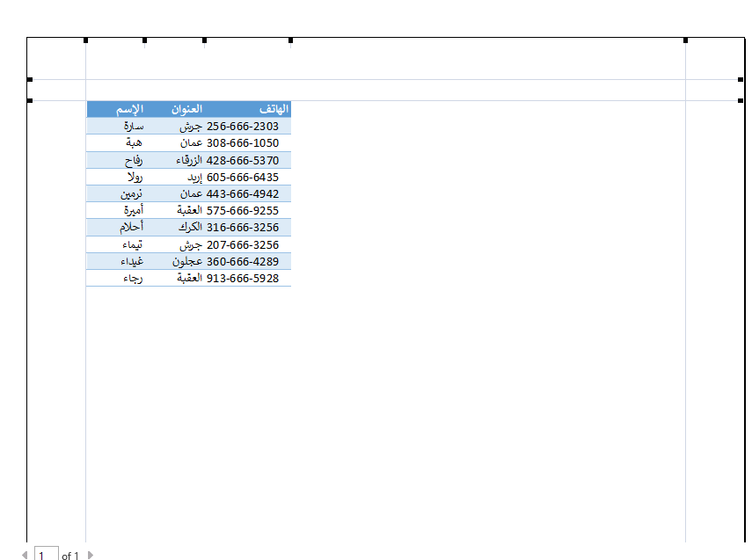The width and height of the screenshot is (752, 560).
Task: Click the name تيماء
Action: [133, 244]
